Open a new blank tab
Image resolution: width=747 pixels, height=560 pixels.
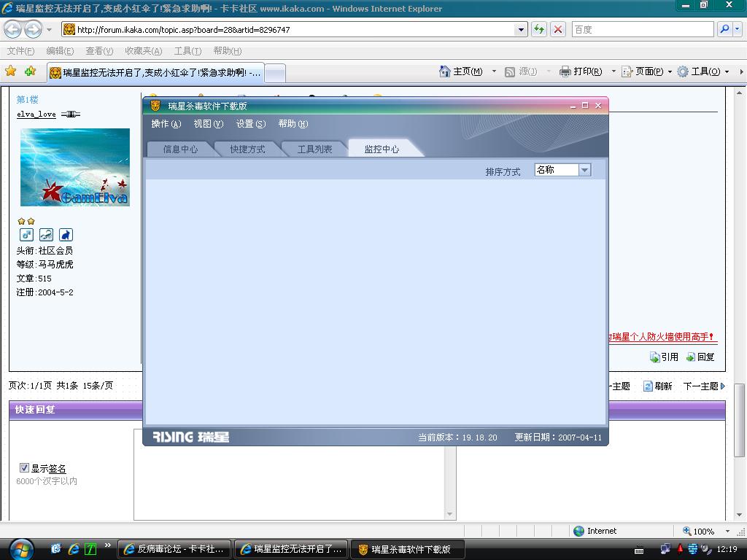[275, 74]
